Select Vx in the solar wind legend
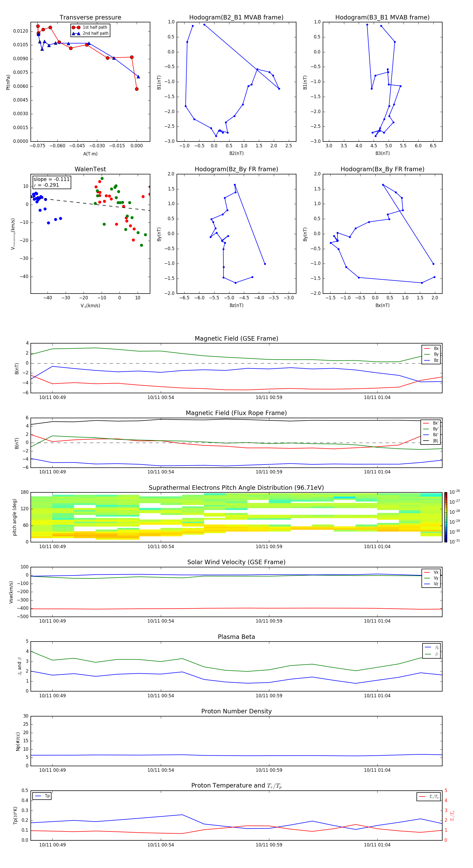 431,572
